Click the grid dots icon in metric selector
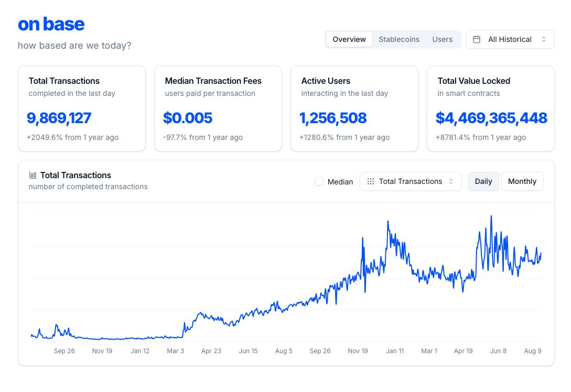This screenshot has height=392, width=571. (x=370, y=181)
